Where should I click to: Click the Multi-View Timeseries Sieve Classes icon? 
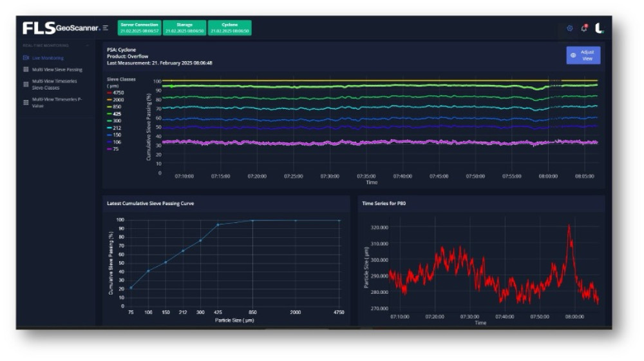[x=26, y=84]
